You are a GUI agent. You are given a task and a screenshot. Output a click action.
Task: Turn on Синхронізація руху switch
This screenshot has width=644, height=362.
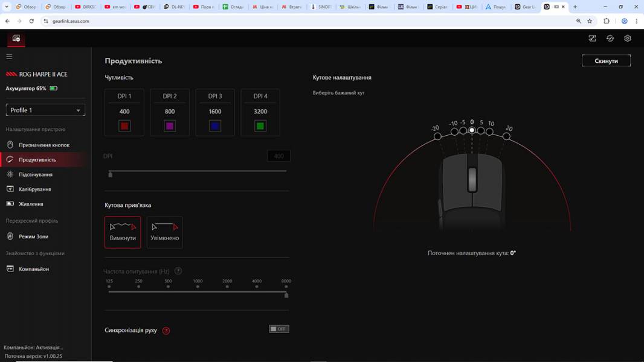(279, 328)
